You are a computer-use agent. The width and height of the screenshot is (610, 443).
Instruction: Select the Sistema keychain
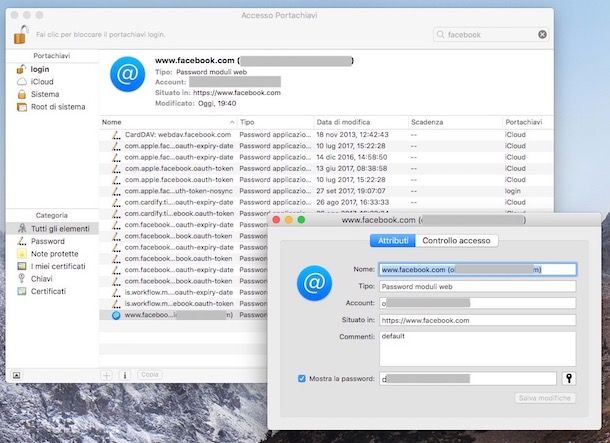(x=52, y=94)
